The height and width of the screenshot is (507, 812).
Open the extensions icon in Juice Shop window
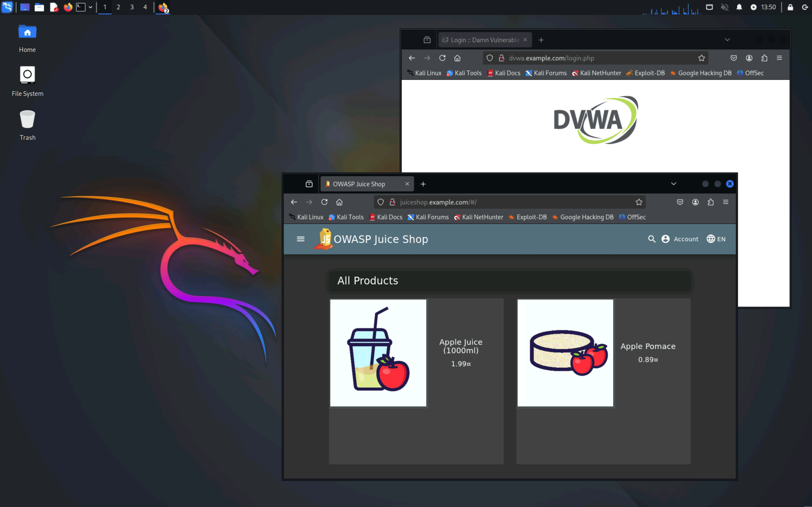pos(710,202)
